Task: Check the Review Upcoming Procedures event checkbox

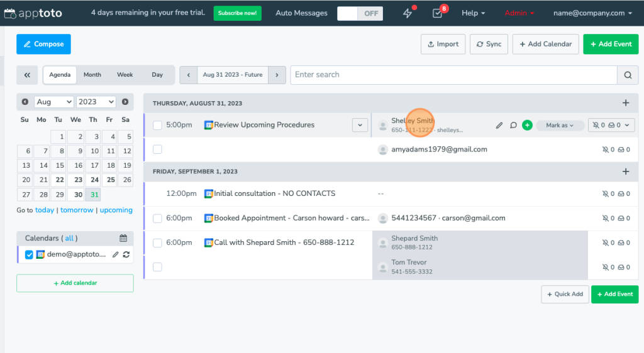Action: pos(157,125)
